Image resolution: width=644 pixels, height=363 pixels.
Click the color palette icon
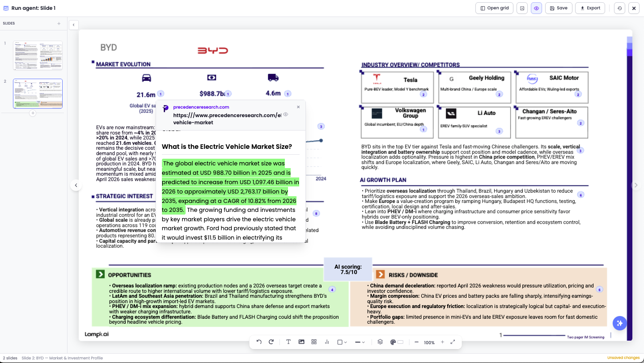click(393, 342)
